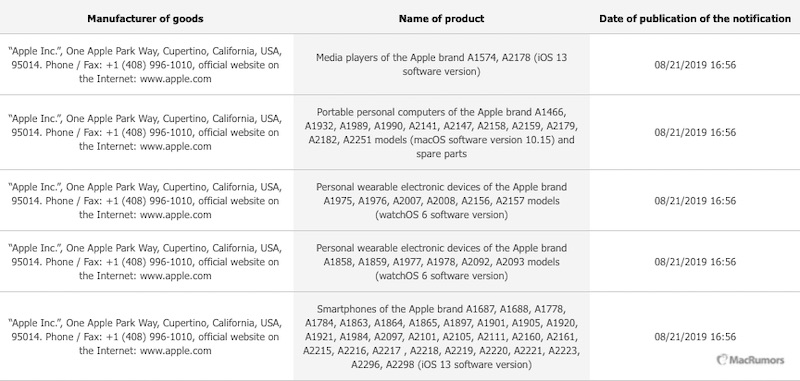Click the date cell in A1858 wearable row
The image size is (800, 381).
[695, 262]
